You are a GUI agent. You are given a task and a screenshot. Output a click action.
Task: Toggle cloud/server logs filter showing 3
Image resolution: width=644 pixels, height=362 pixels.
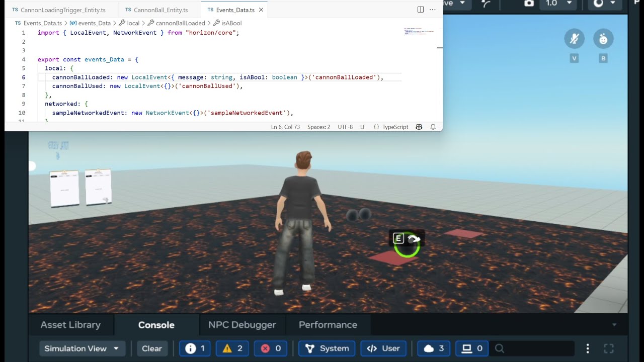[x=434, y=348]
